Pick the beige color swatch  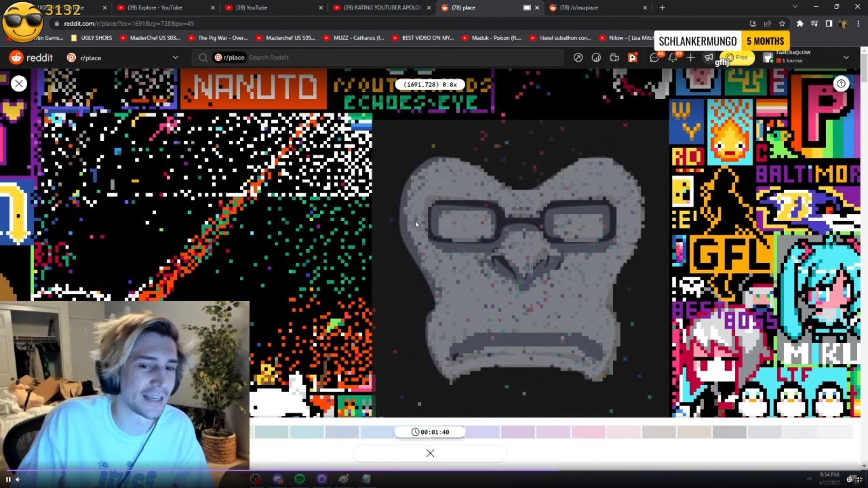click(x=694, y=432)
